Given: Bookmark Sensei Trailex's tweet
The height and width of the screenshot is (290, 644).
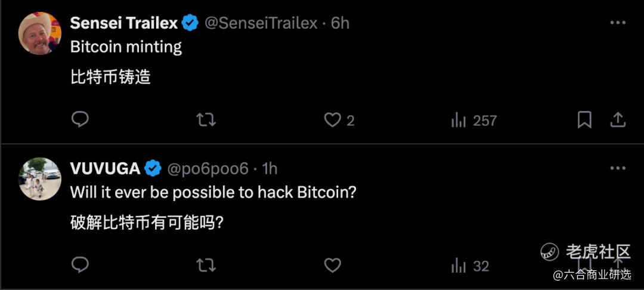Looking at the screenshot, I should coord(584,120).
